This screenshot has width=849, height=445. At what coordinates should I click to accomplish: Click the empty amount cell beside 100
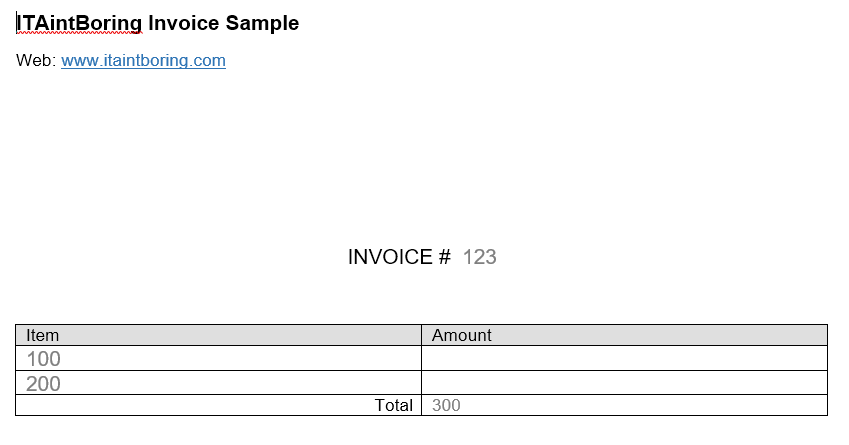[x=624, y=358]
